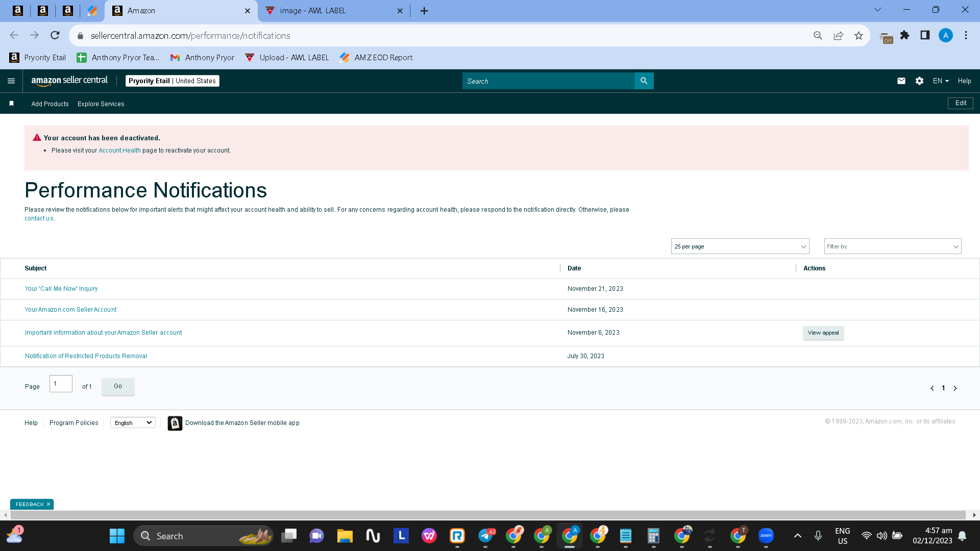The width and height of the screenshot is (980, 551).
Task: Click the Go page button
Action: (x=118, y=386)
